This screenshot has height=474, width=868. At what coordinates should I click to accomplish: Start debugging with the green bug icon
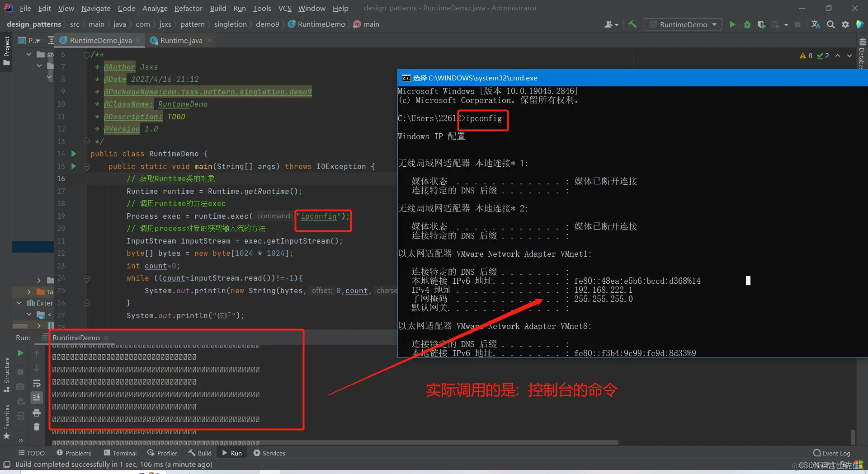pos(747,24)
